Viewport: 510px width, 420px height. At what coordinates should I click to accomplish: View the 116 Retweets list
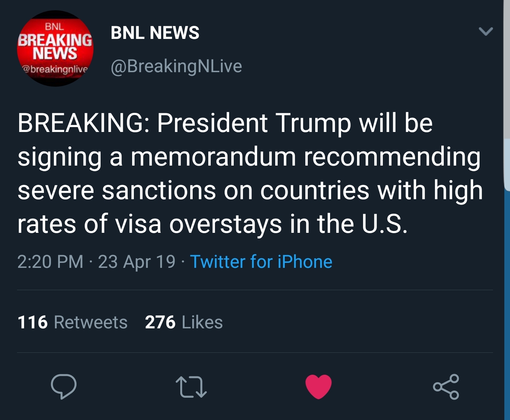click(72, 322)
